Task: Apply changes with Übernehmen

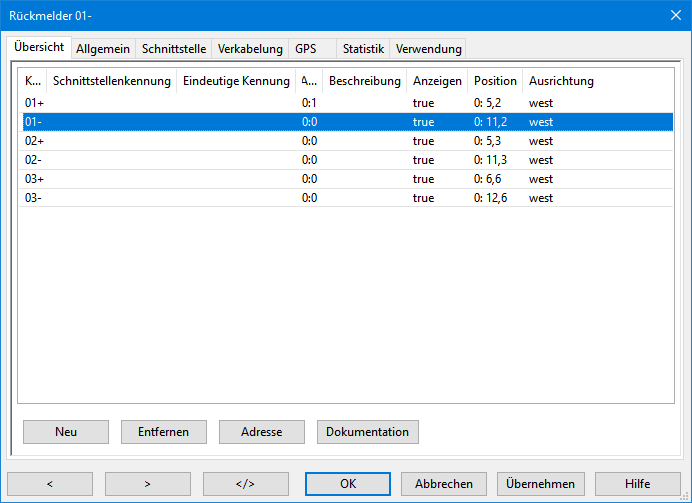Action: coord(540,484)
